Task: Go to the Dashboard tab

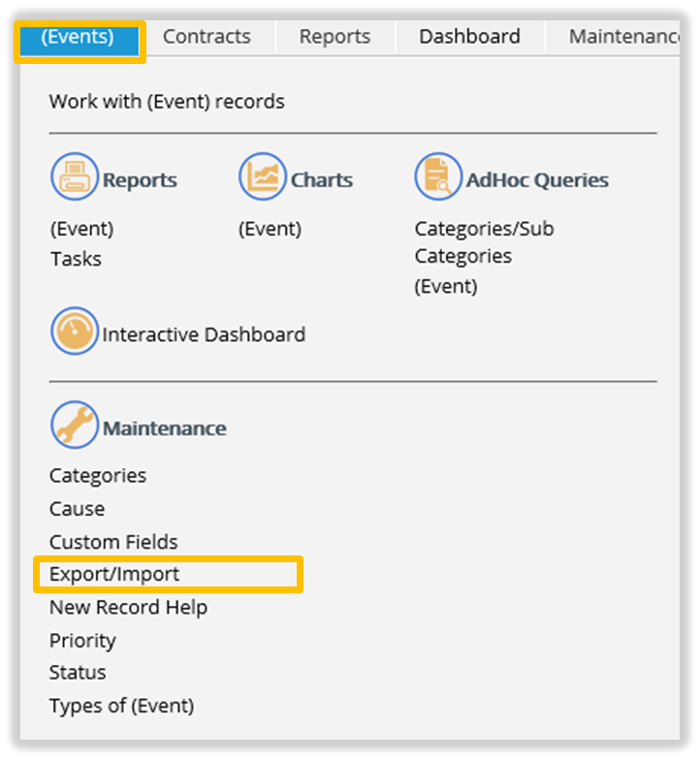Action: [469, 37]
